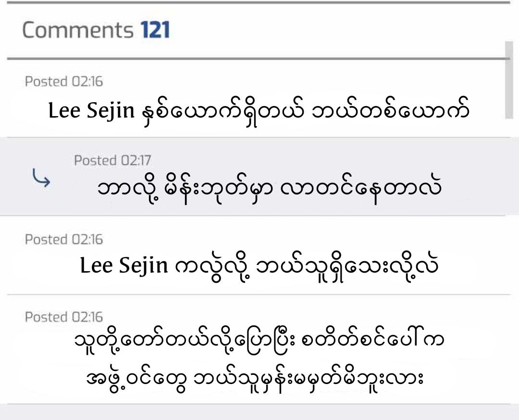Select the first comment starting with Lee Sejin
Screen dimensions: 519x420
pos(259,111)
